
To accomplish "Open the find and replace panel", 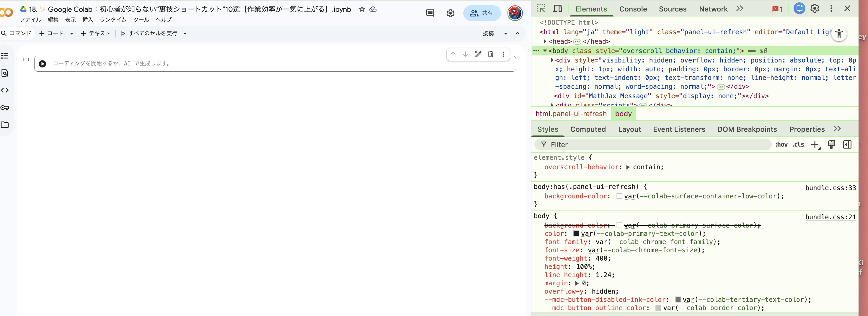I will (5, 73).
